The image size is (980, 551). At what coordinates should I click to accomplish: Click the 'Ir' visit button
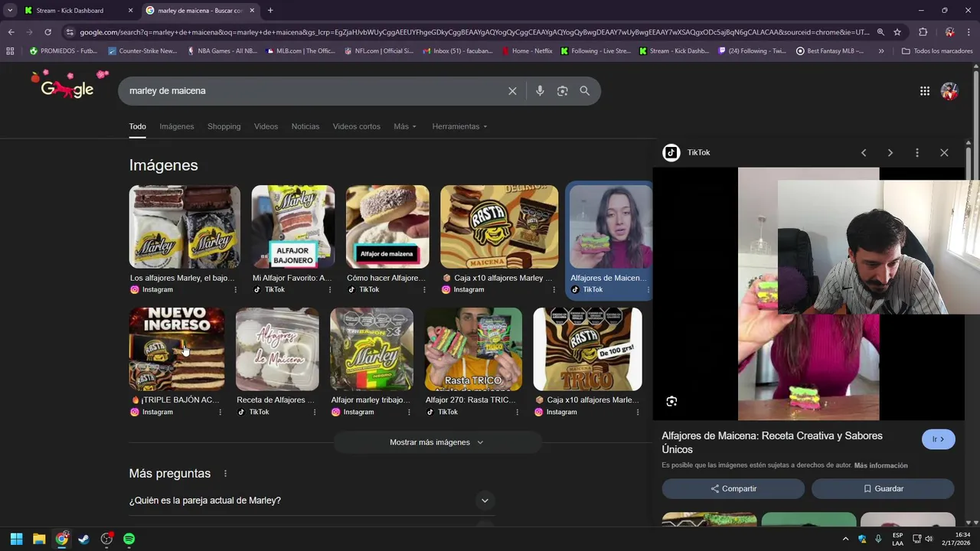[x=938, y=439]
